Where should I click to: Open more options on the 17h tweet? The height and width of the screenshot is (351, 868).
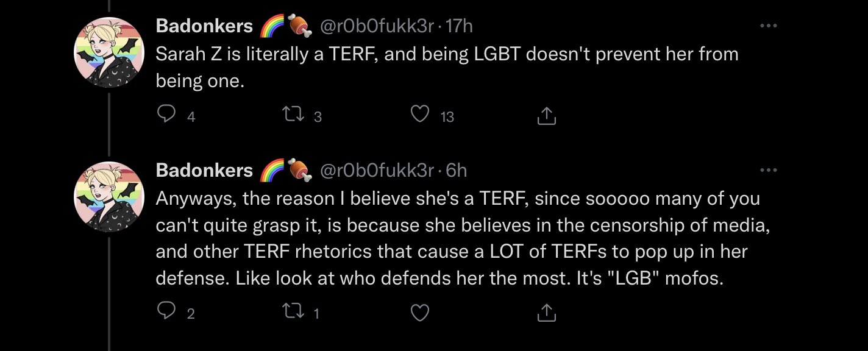[x=769, y=26]
